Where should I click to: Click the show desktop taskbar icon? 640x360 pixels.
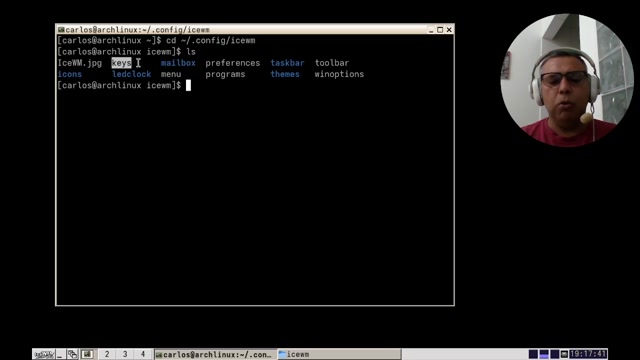tap(60, 354)
